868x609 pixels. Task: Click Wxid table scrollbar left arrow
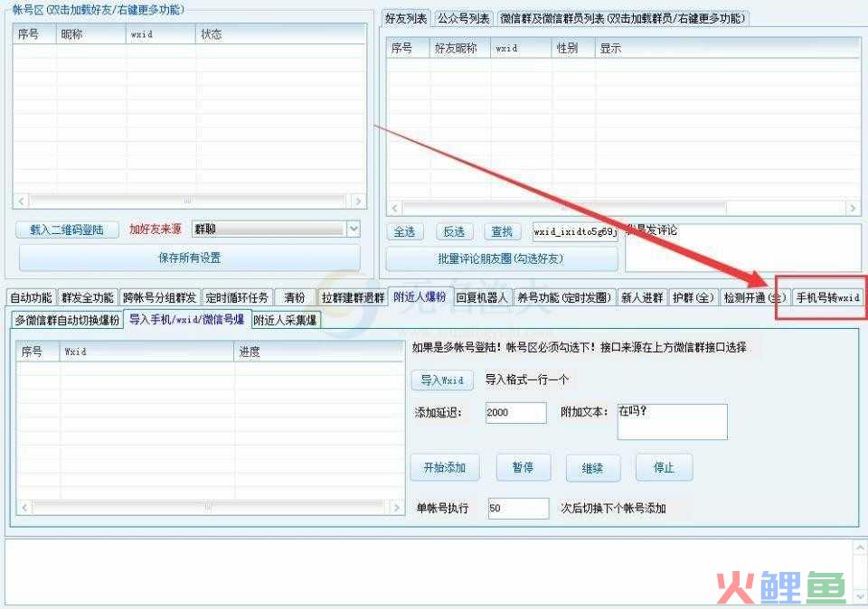pyautogui.click(x=24, y=508)
